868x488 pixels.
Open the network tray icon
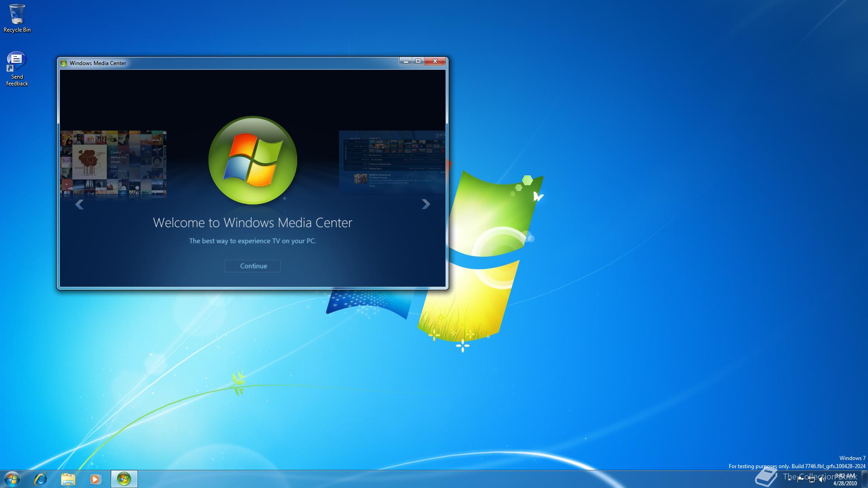point(811,479)
